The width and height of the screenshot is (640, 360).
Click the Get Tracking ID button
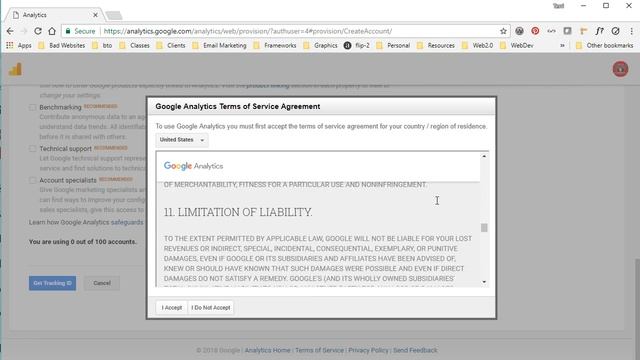[52, 283]
